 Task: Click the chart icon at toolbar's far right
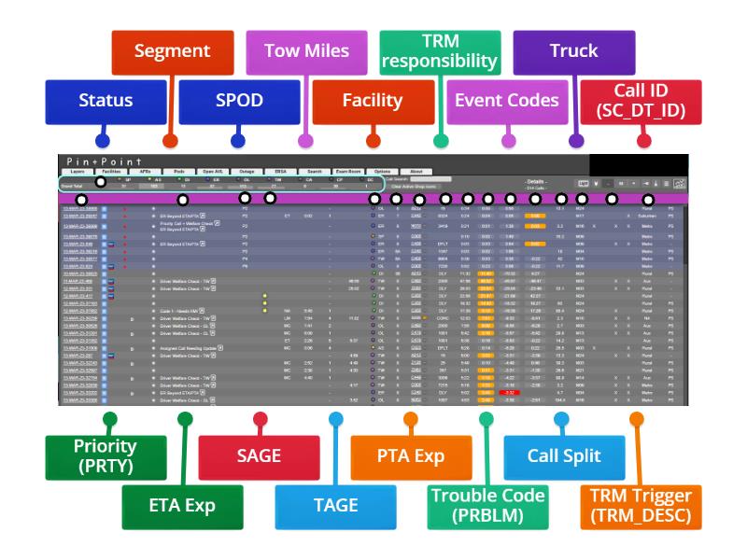[x=680, y=184]
